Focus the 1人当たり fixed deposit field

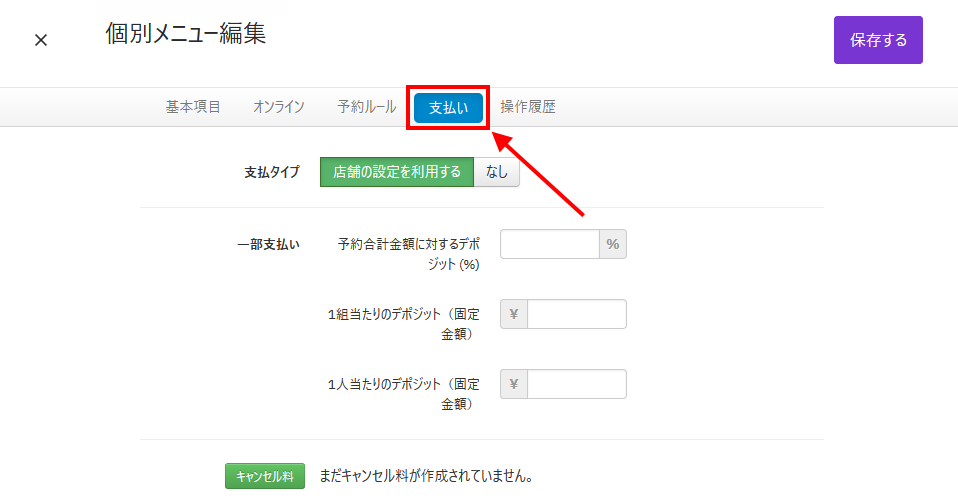[576, 384]
